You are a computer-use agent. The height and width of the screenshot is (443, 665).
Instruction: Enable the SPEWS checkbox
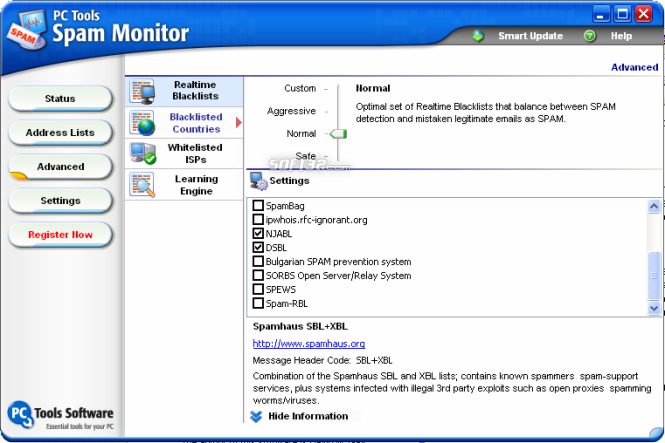click(258, 290)
